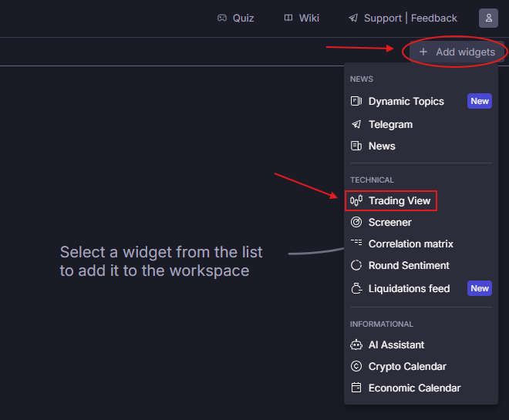The height and width of the screenshot is (420, 509).
Task: Click the Liquidations feed icon
Action: (x=356, y=288)
